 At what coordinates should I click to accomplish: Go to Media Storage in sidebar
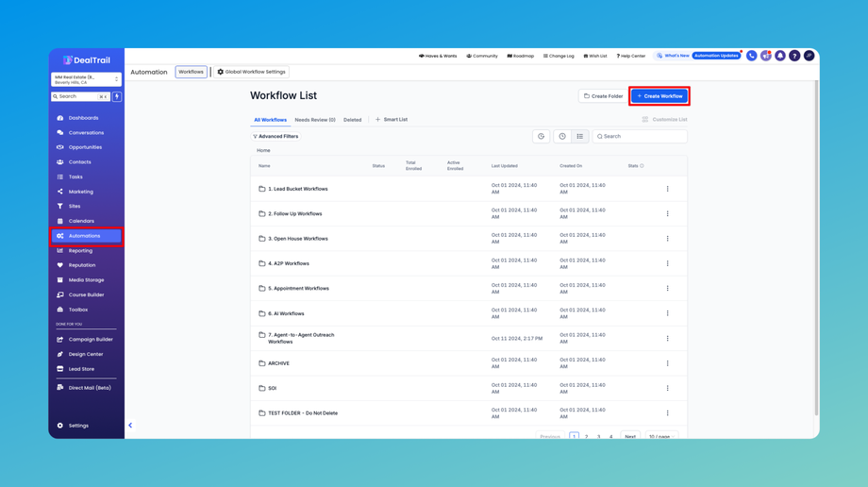tap(86, 280)
